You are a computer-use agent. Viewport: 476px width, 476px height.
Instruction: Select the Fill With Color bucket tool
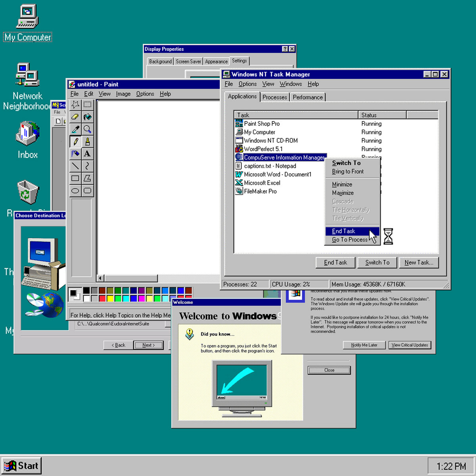[x=87, y=117]
